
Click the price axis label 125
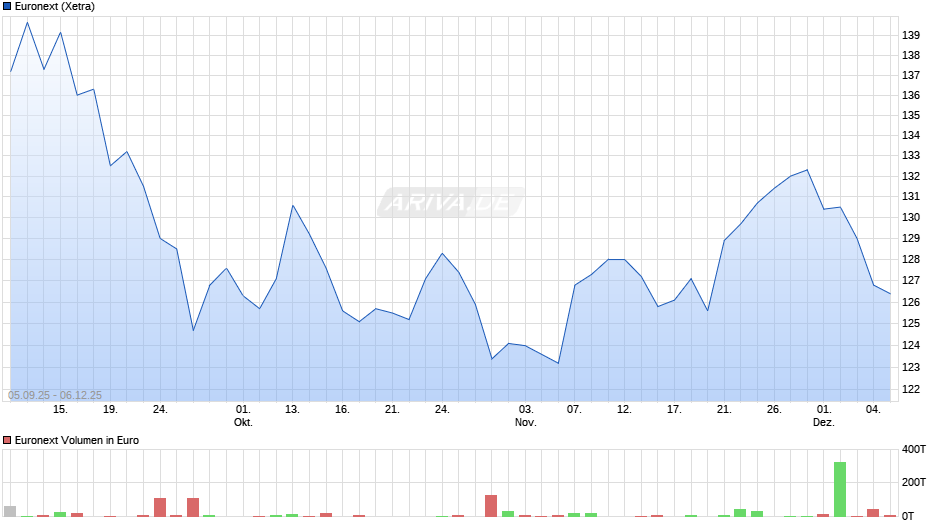[911, 323]
